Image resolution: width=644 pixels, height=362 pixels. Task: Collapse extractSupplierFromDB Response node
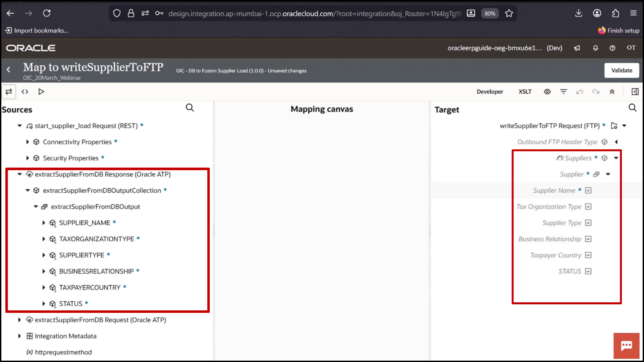[x=19, y=174]
